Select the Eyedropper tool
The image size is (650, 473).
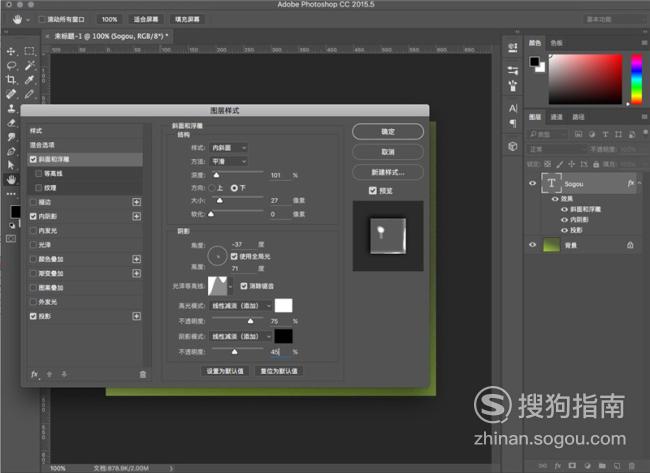click(29, 80)
